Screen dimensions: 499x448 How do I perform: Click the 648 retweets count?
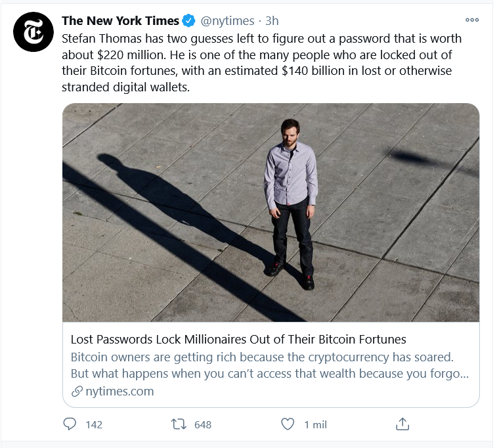pyautogui.click(x=203, y=425)
